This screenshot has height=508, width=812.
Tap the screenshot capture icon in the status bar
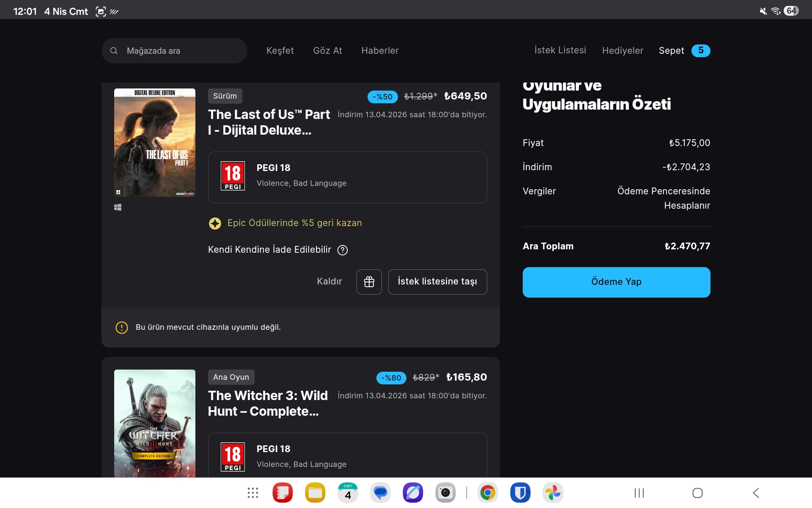tap(101, 11)
